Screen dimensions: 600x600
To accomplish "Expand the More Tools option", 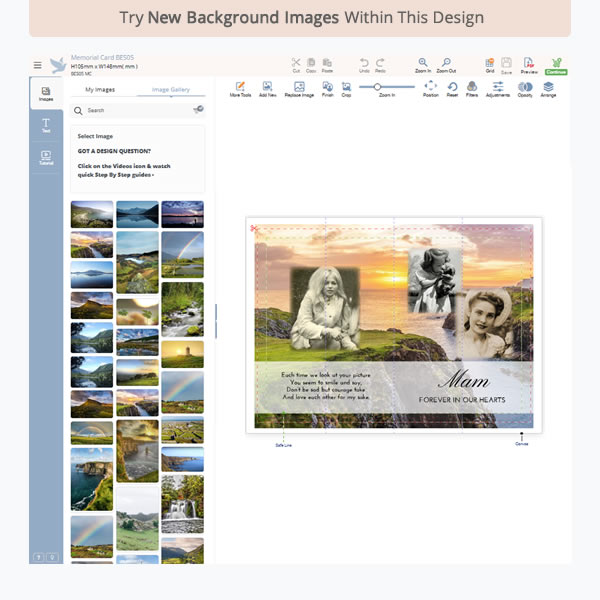I will (240, 88).
